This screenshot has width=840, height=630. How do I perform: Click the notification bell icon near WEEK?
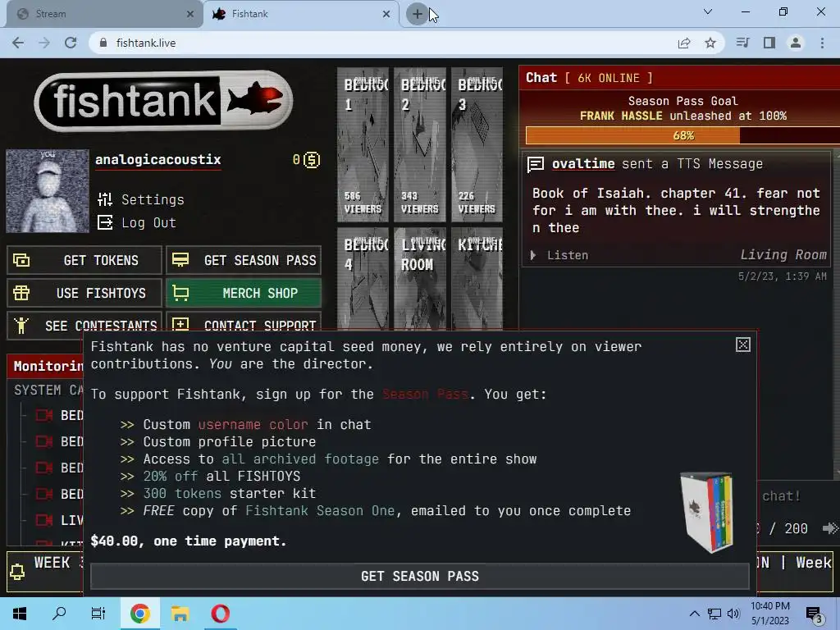(x=17, y=572)
